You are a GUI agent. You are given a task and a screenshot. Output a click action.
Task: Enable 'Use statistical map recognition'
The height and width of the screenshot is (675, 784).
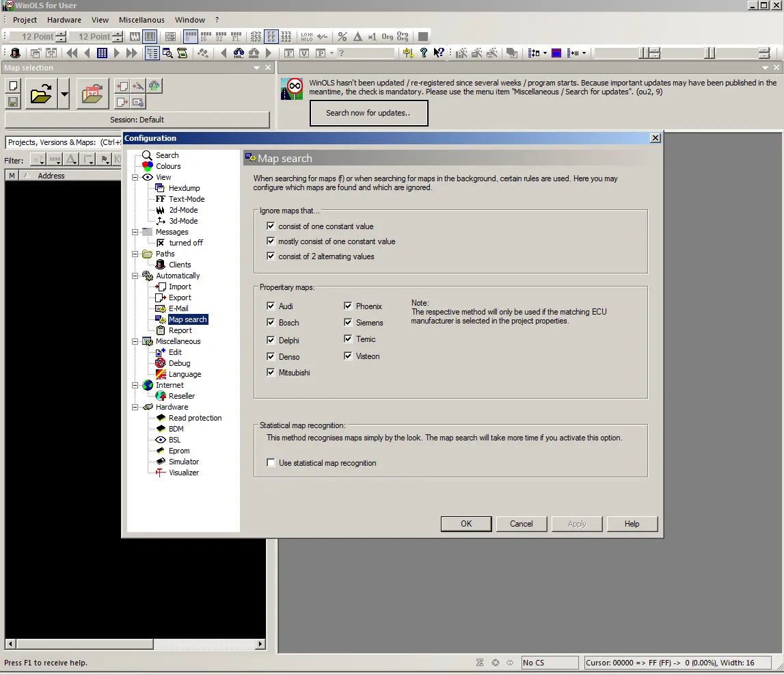[271, 463]
